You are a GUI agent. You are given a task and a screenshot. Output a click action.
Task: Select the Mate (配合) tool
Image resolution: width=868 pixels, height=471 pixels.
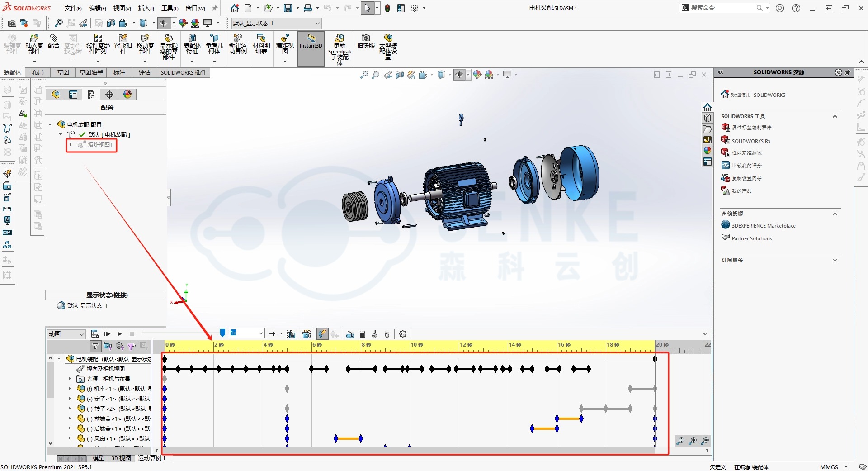click(53, 42)
